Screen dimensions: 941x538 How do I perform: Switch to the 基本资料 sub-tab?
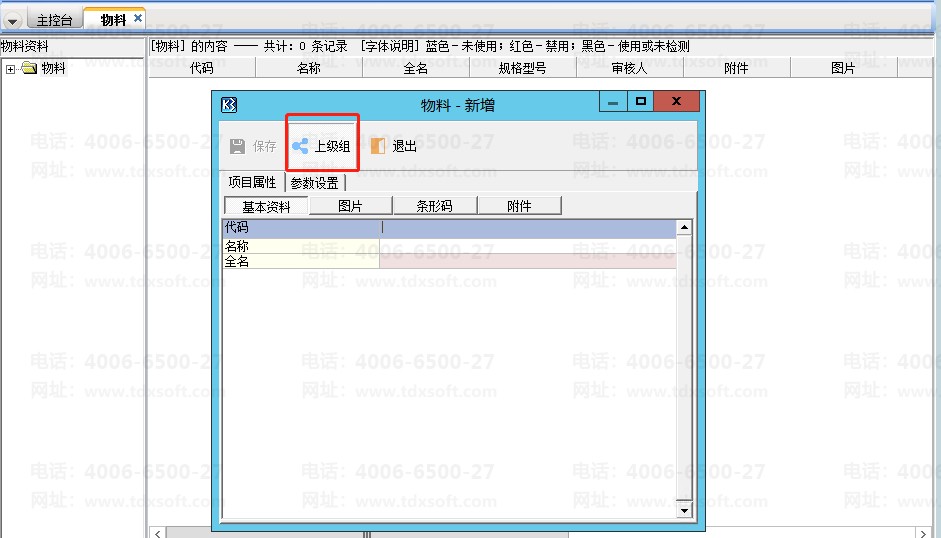[266, 207]
